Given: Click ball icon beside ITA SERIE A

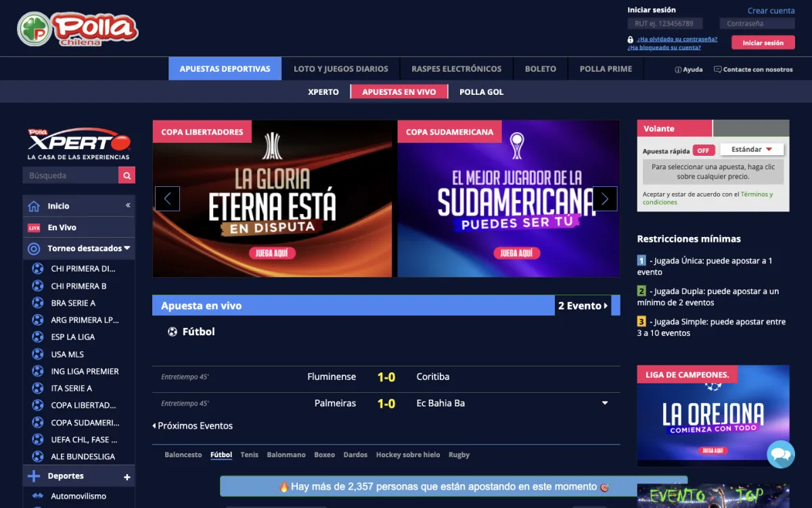Looking at the screenshot, I should (38, 388).
